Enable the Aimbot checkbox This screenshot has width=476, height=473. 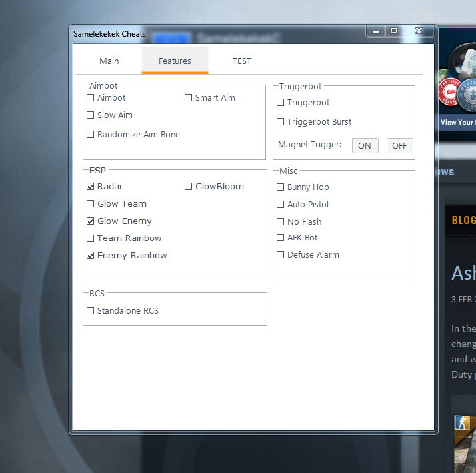(91, 98)
